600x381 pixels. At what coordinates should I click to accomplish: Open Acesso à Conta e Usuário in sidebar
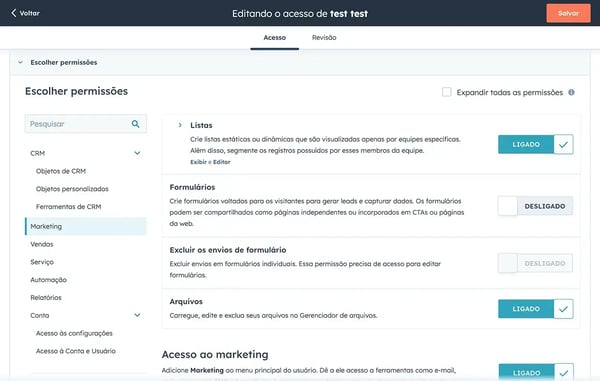click(76, 351)
